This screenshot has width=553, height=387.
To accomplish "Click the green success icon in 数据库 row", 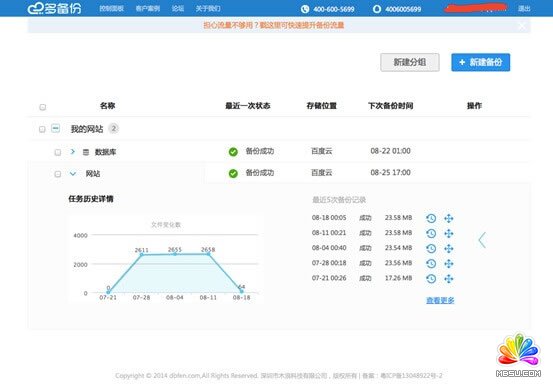I will click(x=233, y=152).
